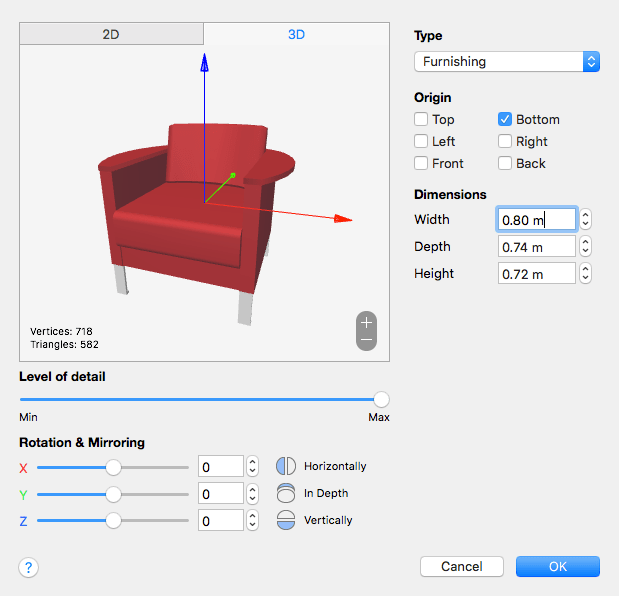Image resolution: width=619 pixels, height=596 pixels.
Task: Click the Height input field
Action: (537, 274)
